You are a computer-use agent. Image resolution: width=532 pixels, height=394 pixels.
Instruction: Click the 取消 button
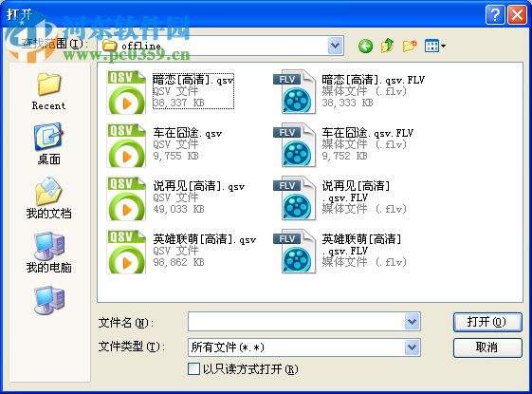coord(487,347)
